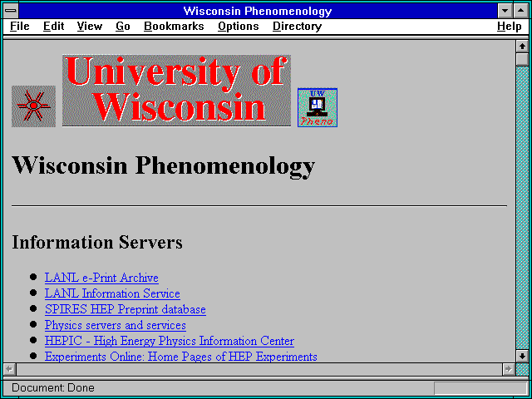Open the Edit menu

click(53, 26)
